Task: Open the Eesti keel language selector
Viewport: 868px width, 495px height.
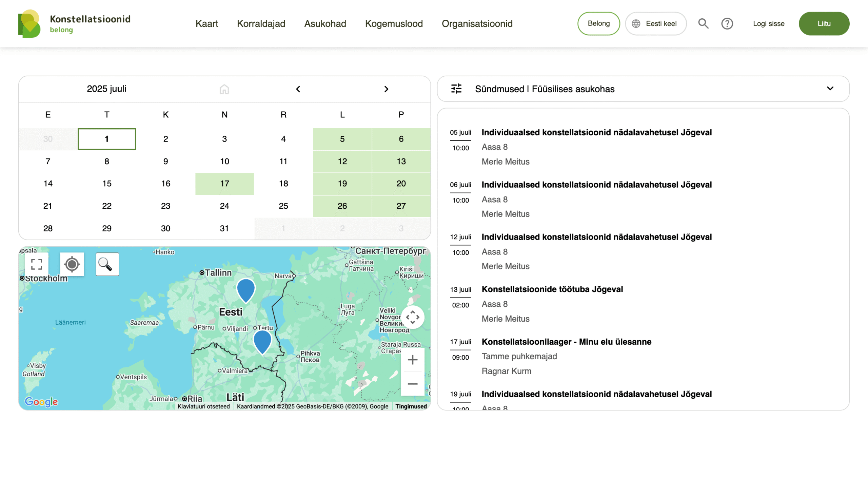Action: [655, 23]
